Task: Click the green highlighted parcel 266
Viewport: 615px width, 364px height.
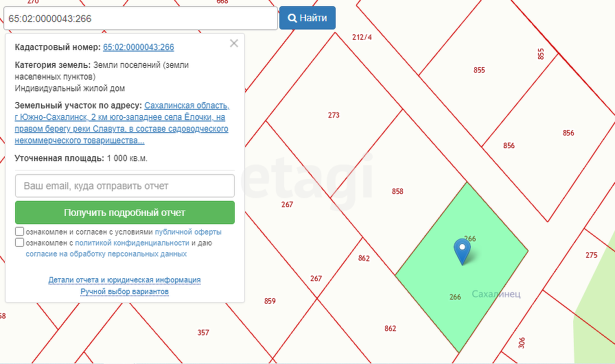Action: [x=480, y=288]
